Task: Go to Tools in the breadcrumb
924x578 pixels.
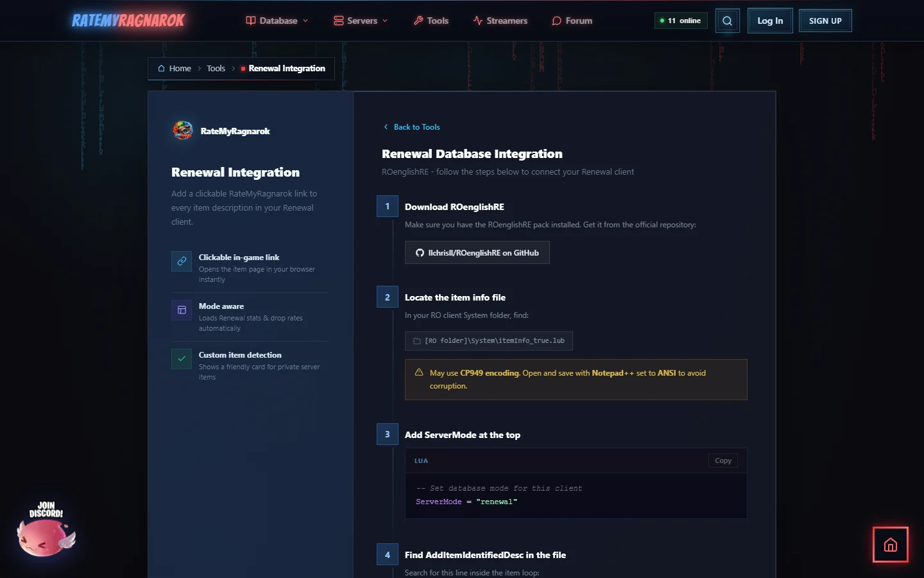Action: (x=216, y=69)
